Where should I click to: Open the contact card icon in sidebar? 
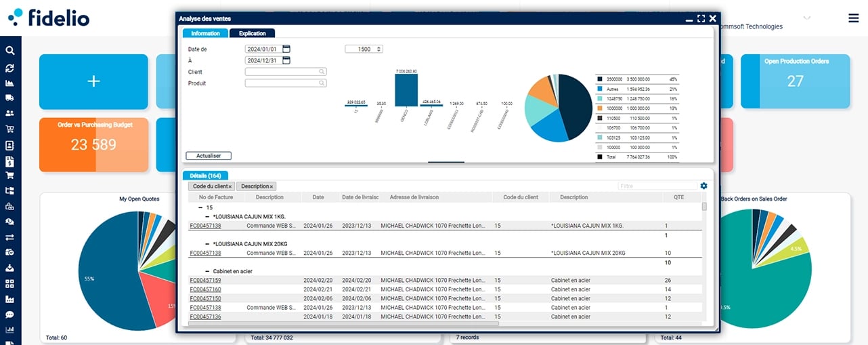(10, 145)
